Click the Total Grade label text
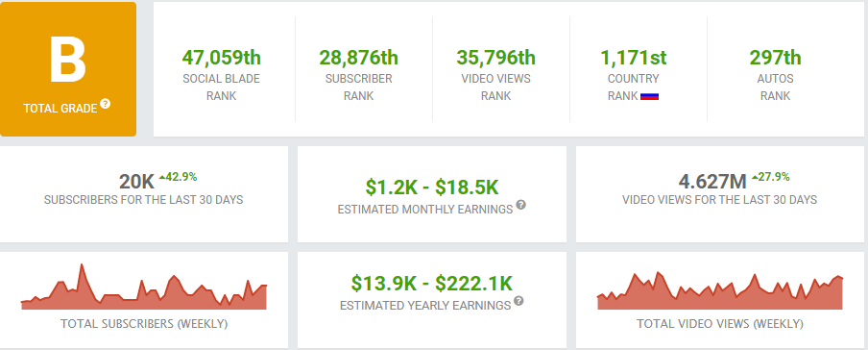Image resolution: width=868 pixels, height=350 pixels. pos(60,109)
